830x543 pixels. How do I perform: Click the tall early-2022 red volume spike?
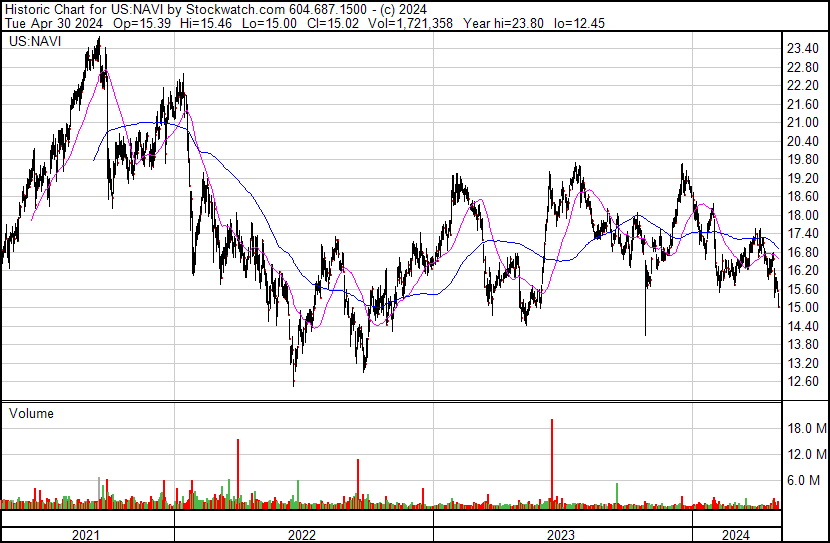(x=238, y=474)
